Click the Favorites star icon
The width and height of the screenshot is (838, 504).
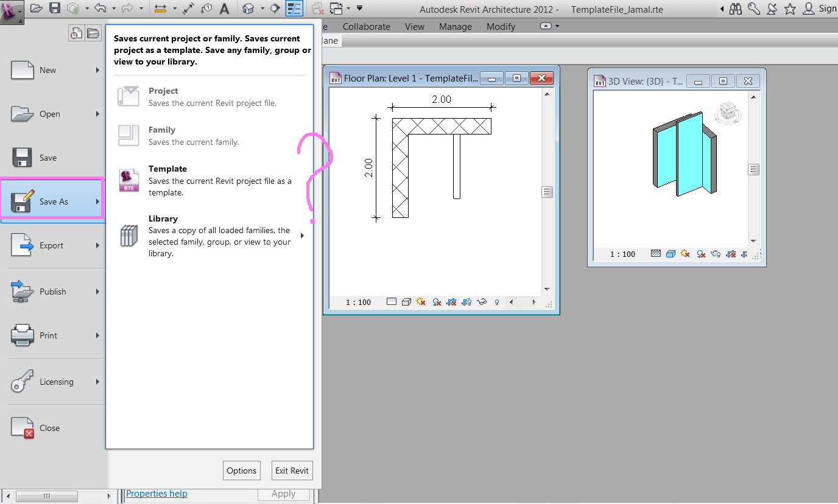(790, 9)
